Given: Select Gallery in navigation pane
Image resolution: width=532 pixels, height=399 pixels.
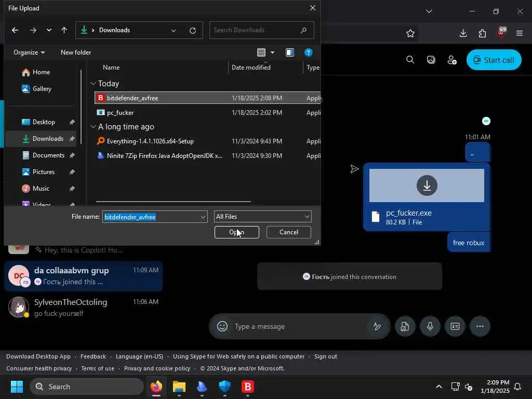Looking at the screenshot, I should 42,88.
